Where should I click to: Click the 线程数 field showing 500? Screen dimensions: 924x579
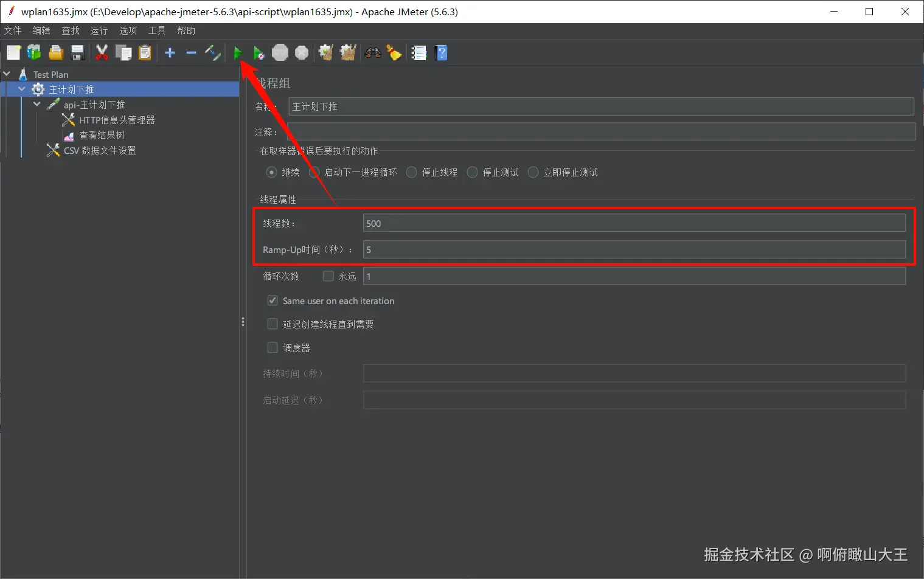pos(634,223)
